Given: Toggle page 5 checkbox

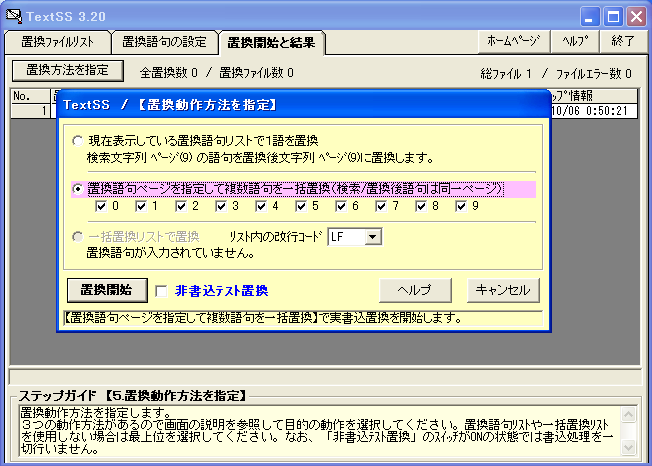Looking at the screenshot, I should (301, 206).
